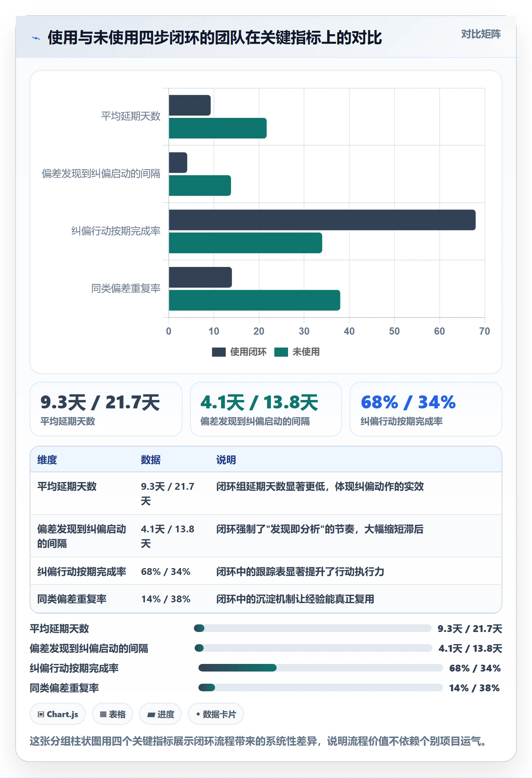Viewport: 532px width, 778px height.
Task: Click the 纠偏行动按期完成率 progress bar
Action: click(x=320, y=668)
